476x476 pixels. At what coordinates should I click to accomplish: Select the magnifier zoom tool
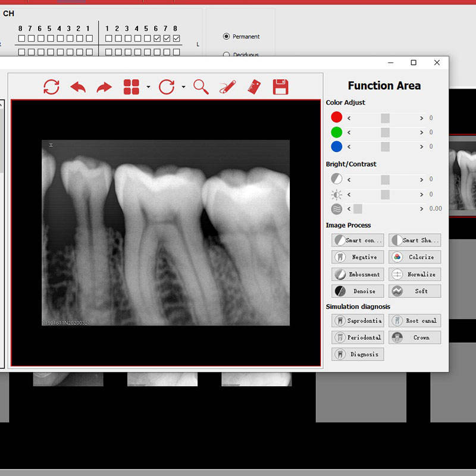click(x=201, y=87)
